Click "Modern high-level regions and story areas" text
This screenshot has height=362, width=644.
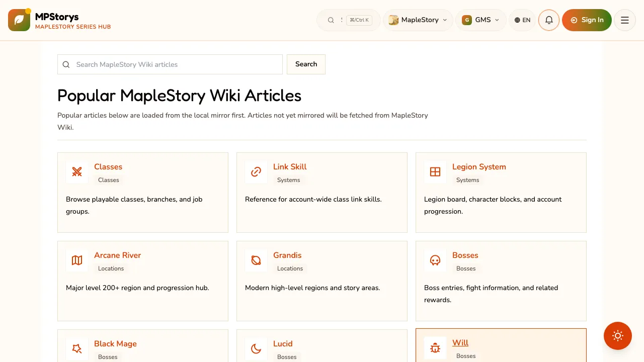coord(312,288)
